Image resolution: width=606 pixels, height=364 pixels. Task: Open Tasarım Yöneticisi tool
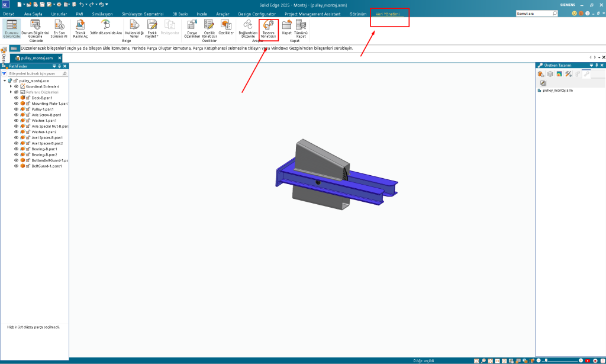[269, 28]
